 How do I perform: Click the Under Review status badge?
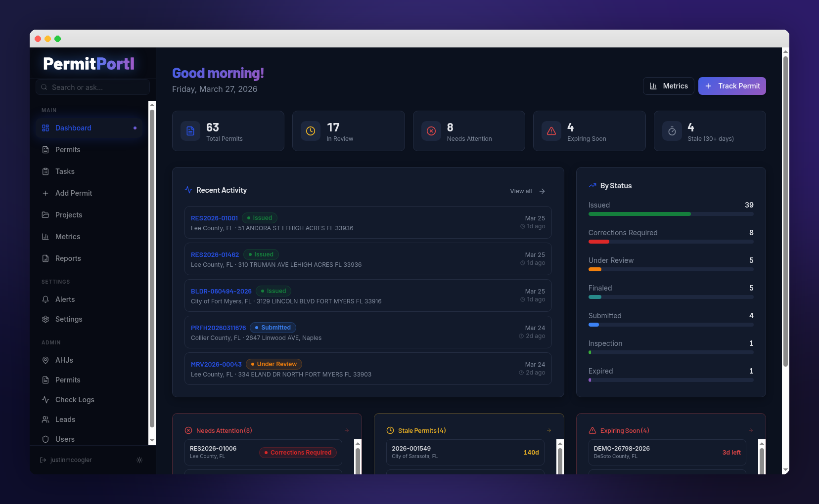[x=274, y=364]
